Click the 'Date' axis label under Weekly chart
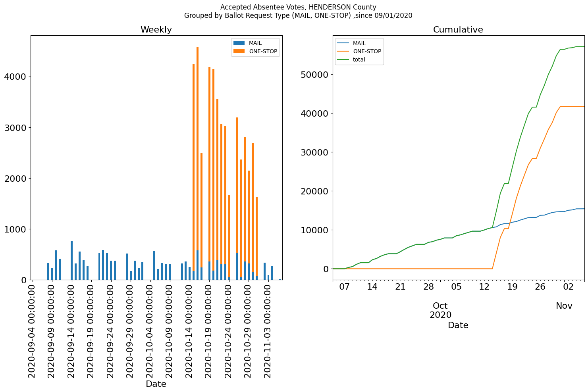Screen dimensions: 588x392 156,384
